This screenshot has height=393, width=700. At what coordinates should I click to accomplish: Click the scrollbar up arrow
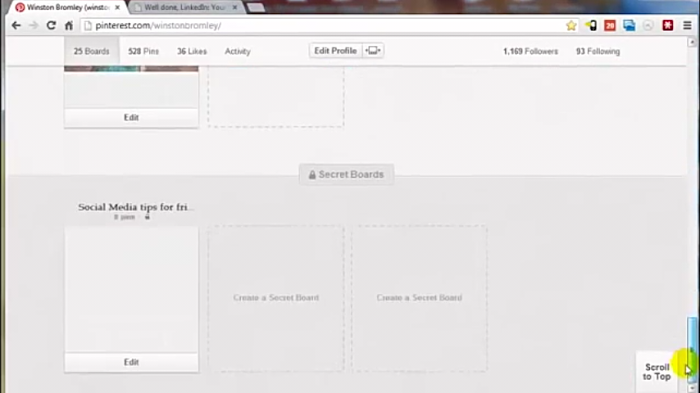point(692,42)
